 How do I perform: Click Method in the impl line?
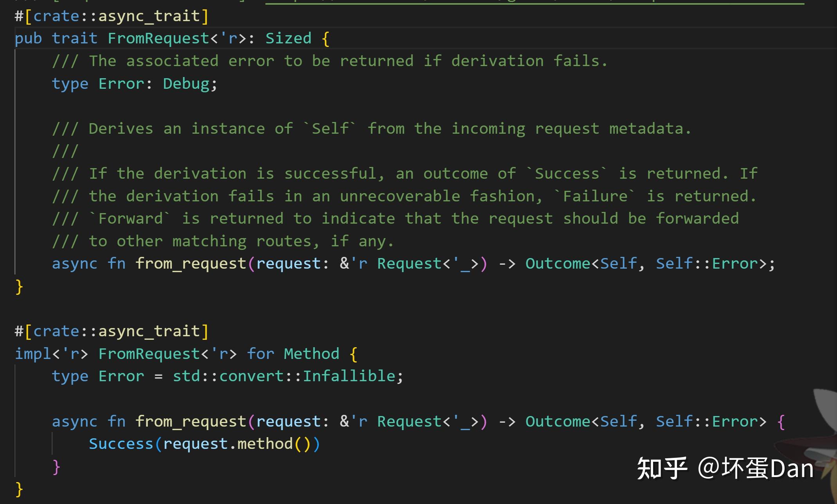tap(311, 354)
